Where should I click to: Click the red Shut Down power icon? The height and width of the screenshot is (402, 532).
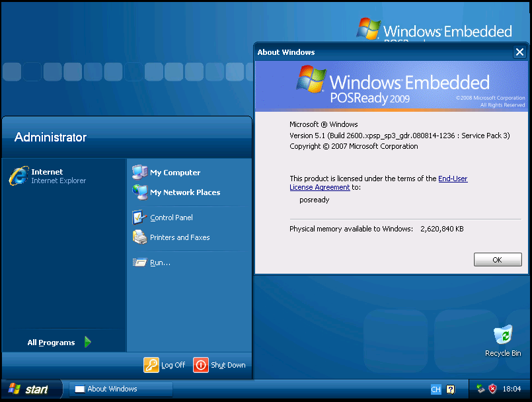pos(201,365)
